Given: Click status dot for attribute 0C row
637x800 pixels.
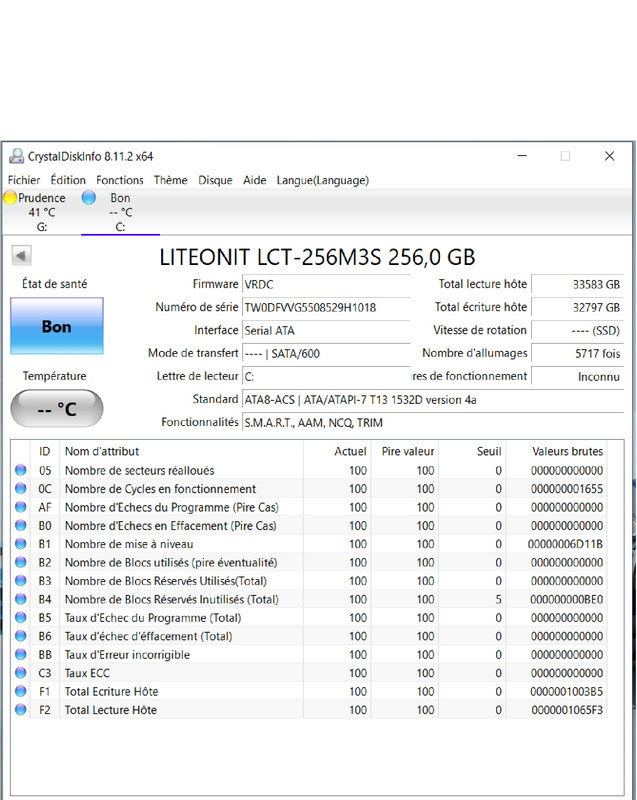Looking at the screenshot, I should click(20, 488).
